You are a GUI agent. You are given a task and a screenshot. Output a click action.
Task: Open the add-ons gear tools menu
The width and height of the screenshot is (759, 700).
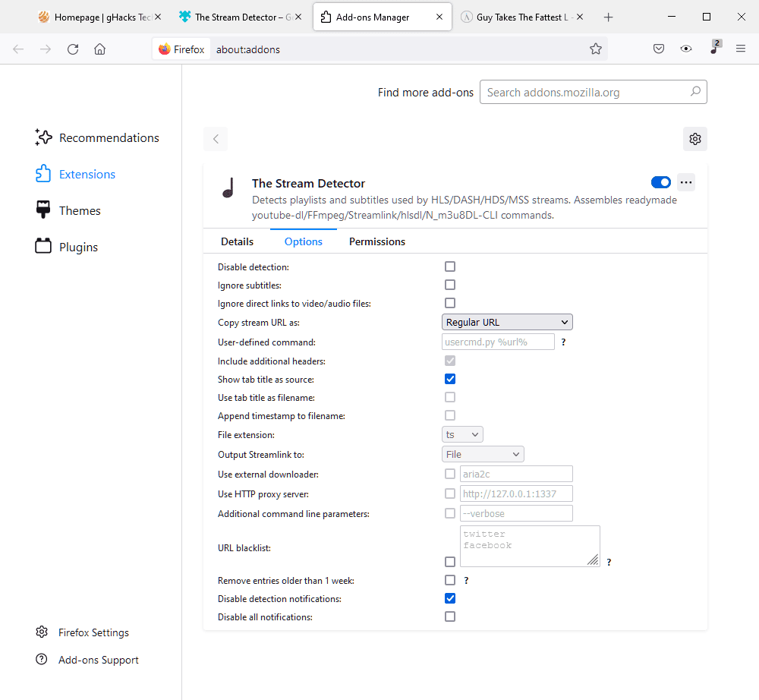(694, 139)
